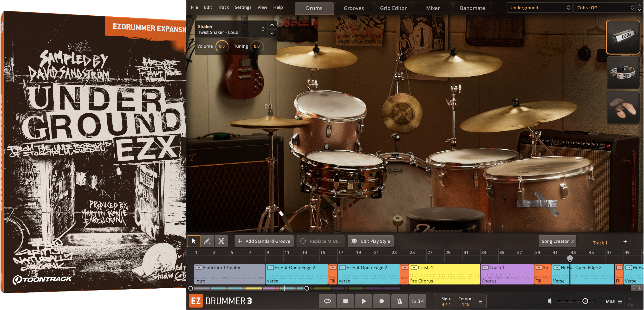The height and width of the screenshot is (310, 644).
Task: Select the shaker percussion thumbnail
Action: click(x=623, y=37)
